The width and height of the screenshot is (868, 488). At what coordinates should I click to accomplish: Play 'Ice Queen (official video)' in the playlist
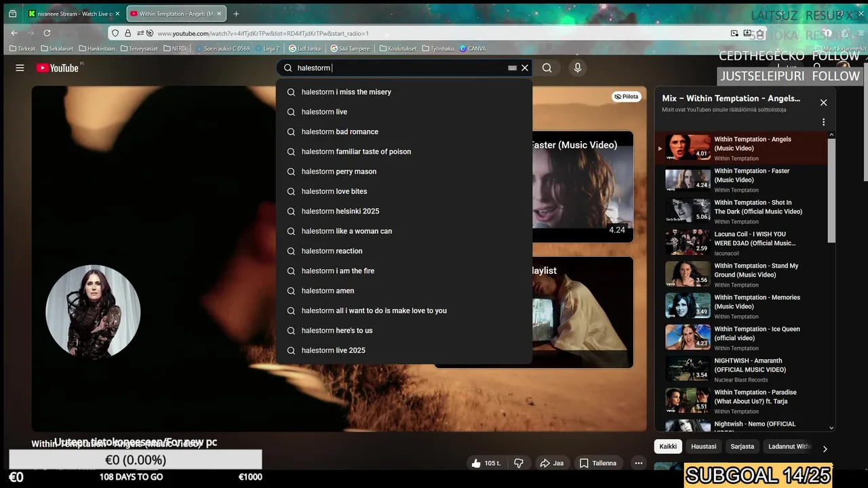pos(741,338)
